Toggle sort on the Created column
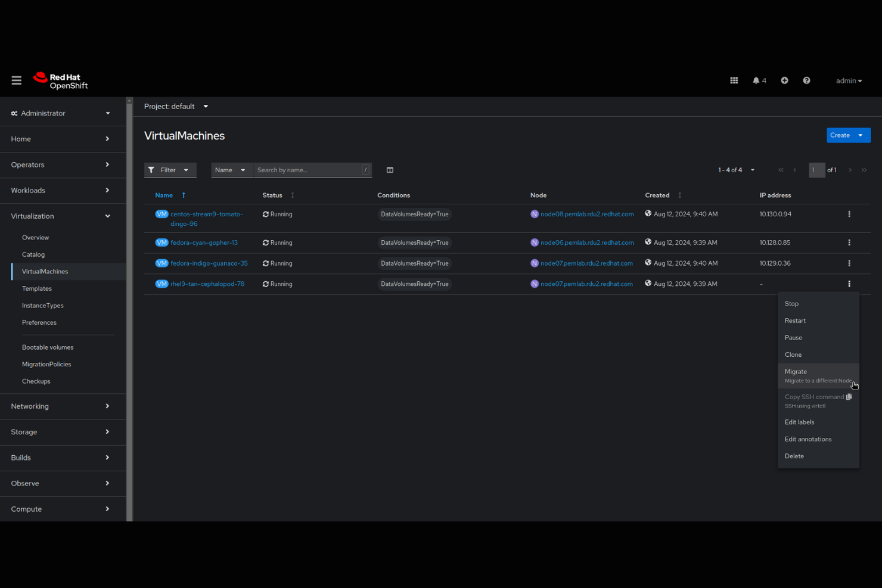This screenshot has height=588, width=882. click(x=679, y=195)
